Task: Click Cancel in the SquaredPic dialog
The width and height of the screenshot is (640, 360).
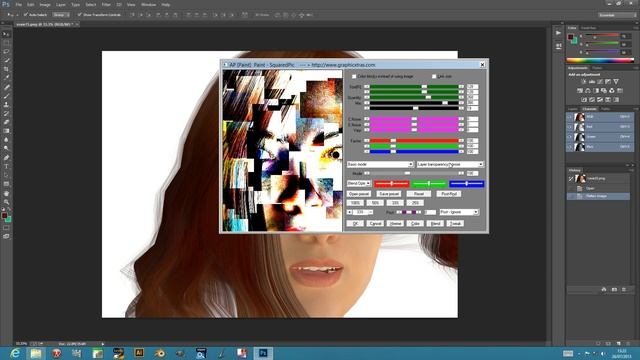Action: click(x=375, y=224)
